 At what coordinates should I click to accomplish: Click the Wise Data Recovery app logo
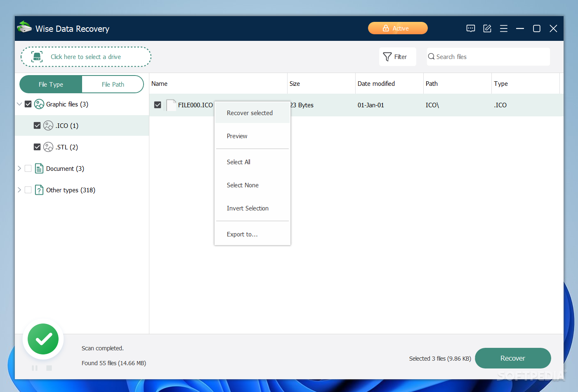click(x=24, y=27)
